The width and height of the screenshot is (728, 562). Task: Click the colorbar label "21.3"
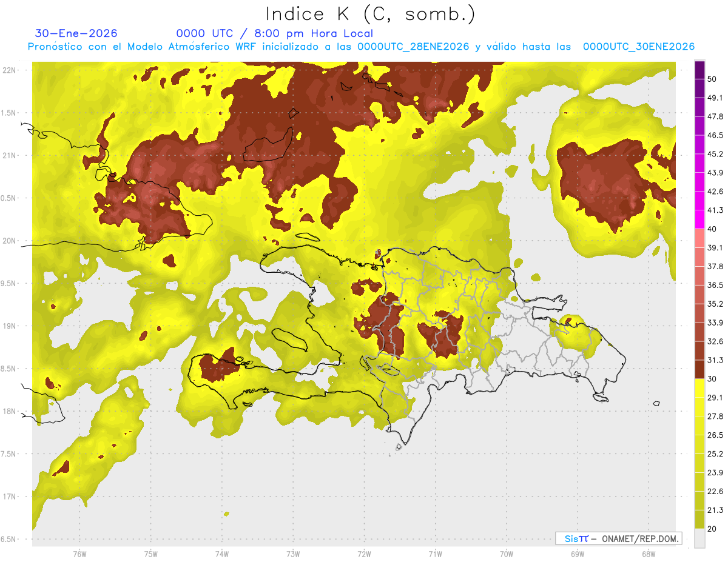(x=715, y=510)
